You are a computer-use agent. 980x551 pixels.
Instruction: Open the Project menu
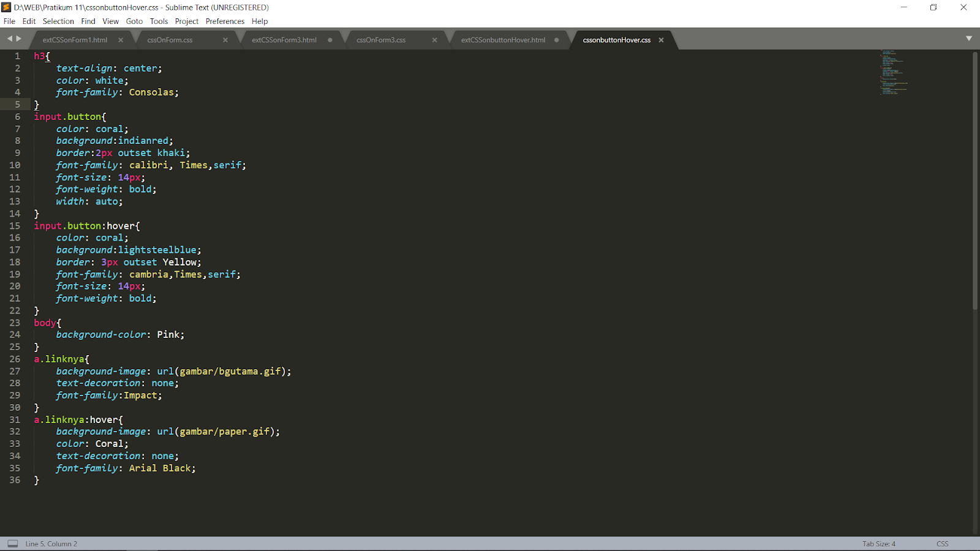[187, 21]
